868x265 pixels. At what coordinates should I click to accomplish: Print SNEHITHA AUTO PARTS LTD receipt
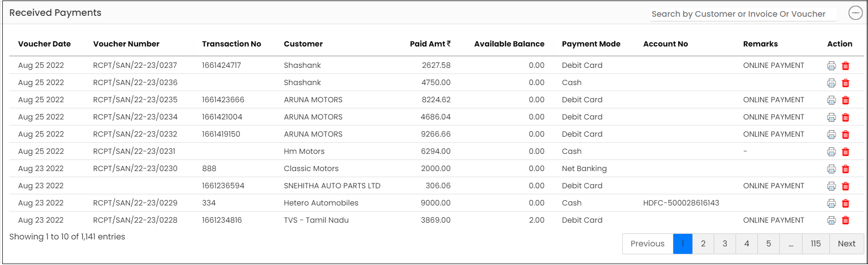(x=831, y=186)
